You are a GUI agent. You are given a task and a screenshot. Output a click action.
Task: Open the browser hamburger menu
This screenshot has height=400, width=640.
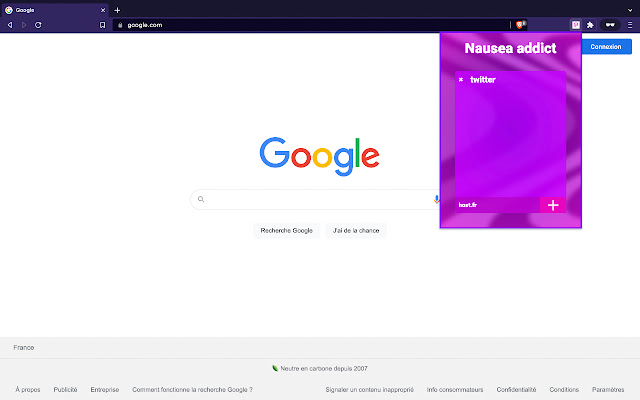[x=630, y=25]
